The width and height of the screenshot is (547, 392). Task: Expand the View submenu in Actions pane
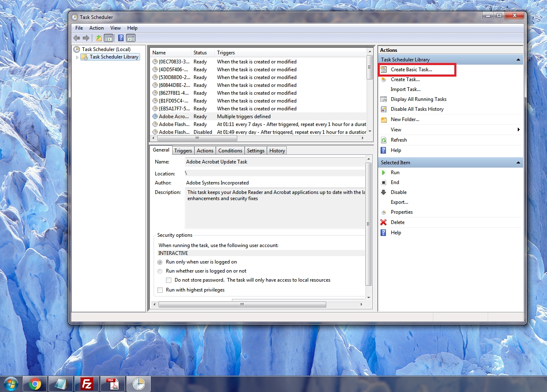click(519, 130)
